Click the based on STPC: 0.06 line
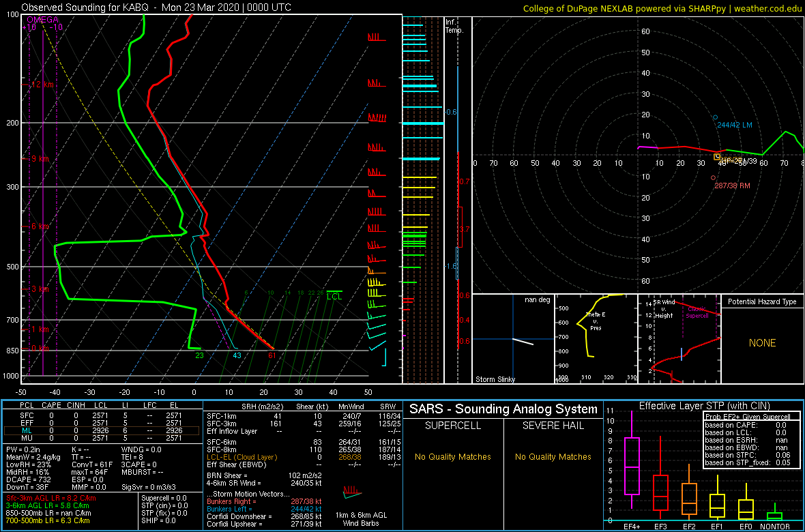805x532 pixels. point(747,455)
